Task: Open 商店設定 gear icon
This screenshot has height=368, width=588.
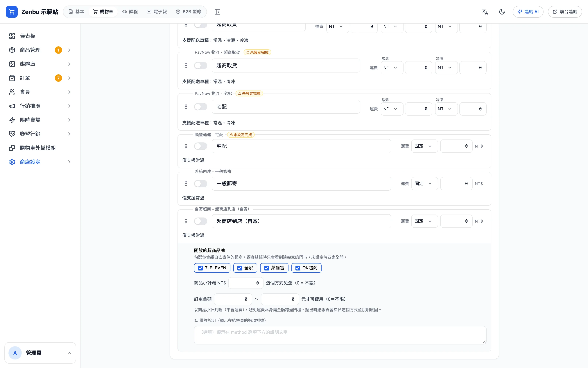Action: 12,162
